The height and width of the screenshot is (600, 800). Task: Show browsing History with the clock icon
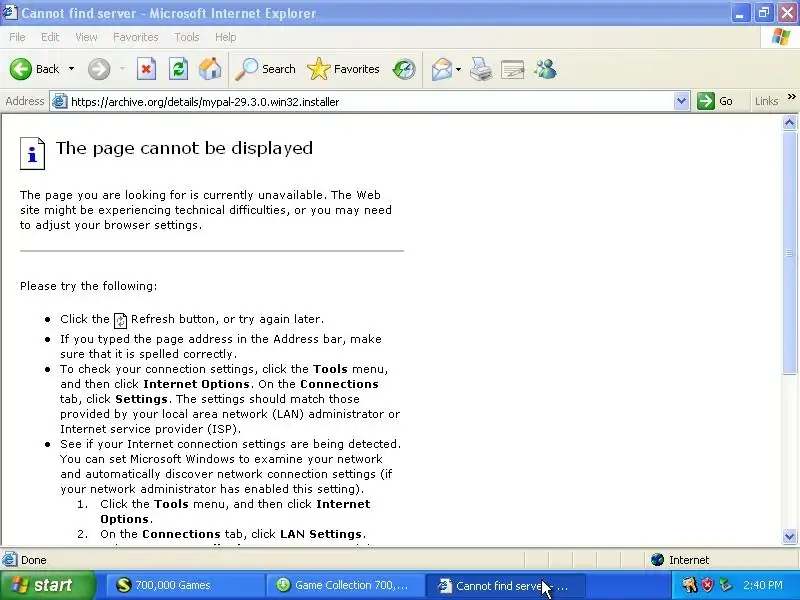click(x=404, y=69)
